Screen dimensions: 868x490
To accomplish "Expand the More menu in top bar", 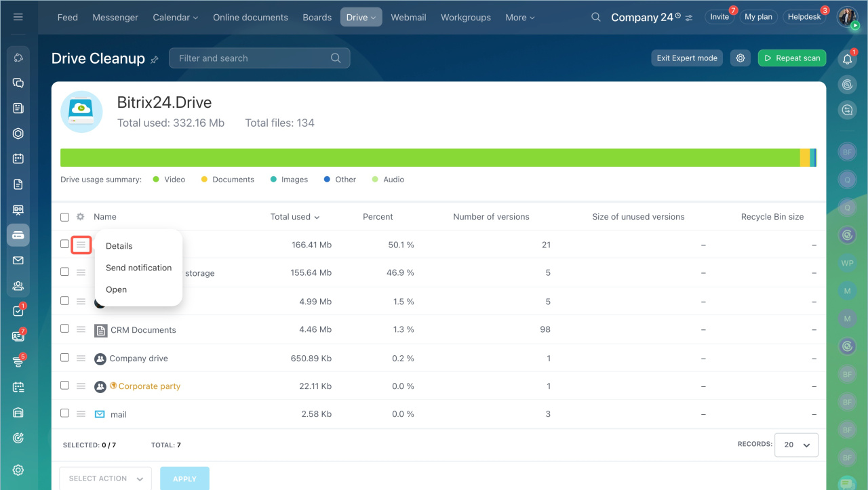I will click(x=520, y=18).
